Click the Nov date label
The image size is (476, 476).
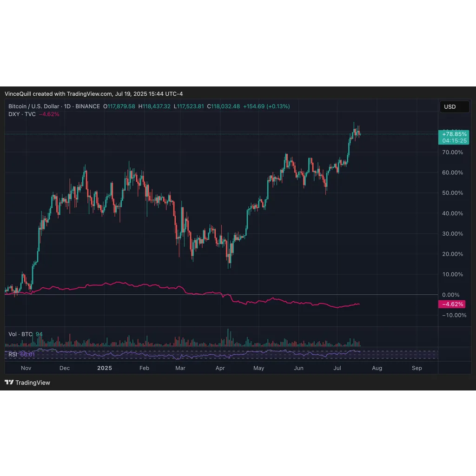(26, 368)
